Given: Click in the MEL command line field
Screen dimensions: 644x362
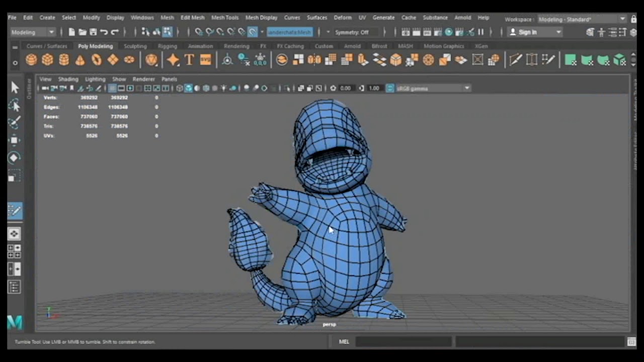Looking at the screenshot, I should coord(404,342).
